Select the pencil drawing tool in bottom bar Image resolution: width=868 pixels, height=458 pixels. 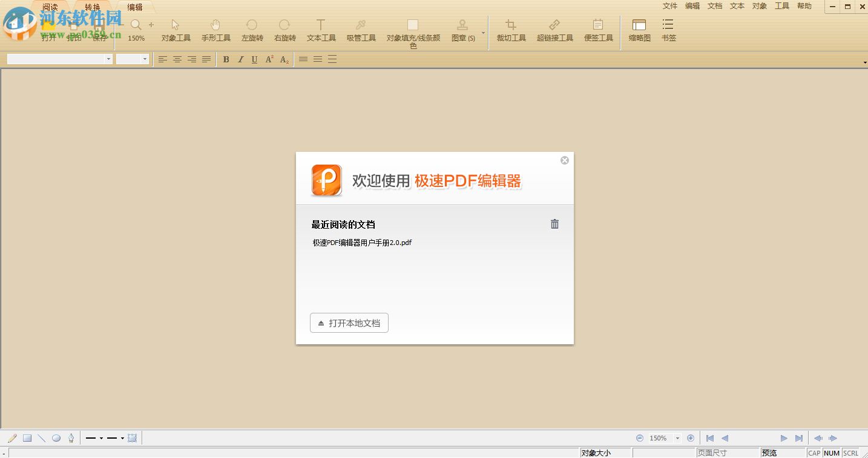tap(12, 438)
